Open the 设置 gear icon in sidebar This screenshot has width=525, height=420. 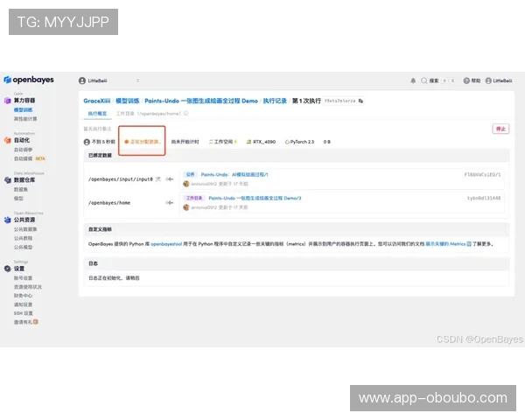(7, 269)
